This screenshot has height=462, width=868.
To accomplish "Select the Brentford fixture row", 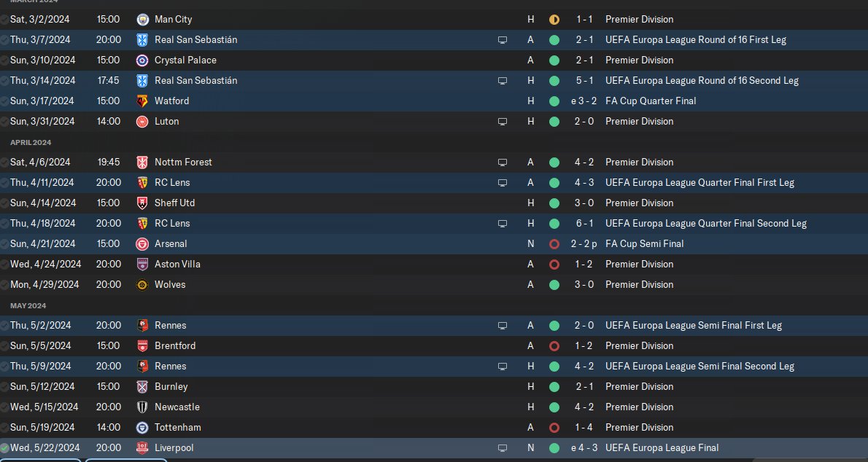I will coord(434,346).
